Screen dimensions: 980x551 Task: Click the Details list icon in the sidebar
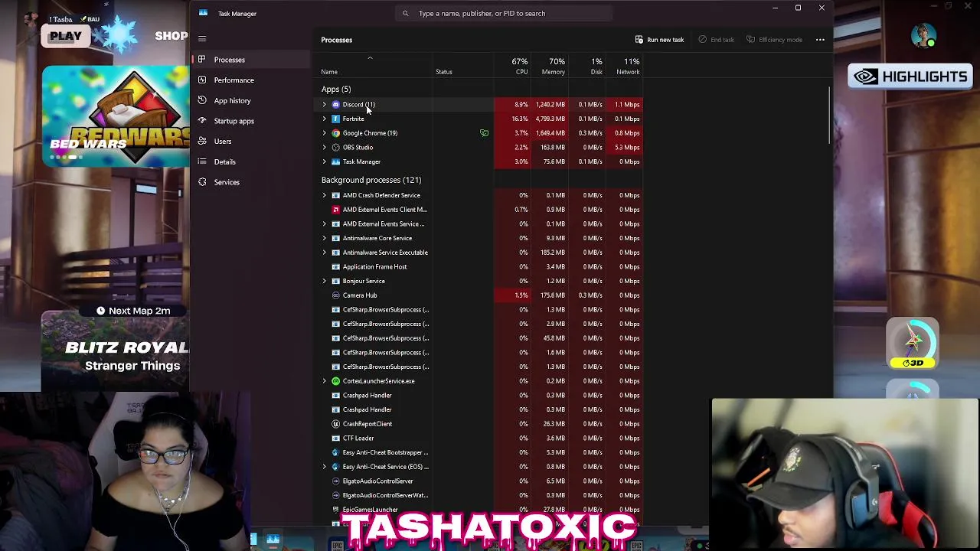pyautogui.click(x=201, y=161)
